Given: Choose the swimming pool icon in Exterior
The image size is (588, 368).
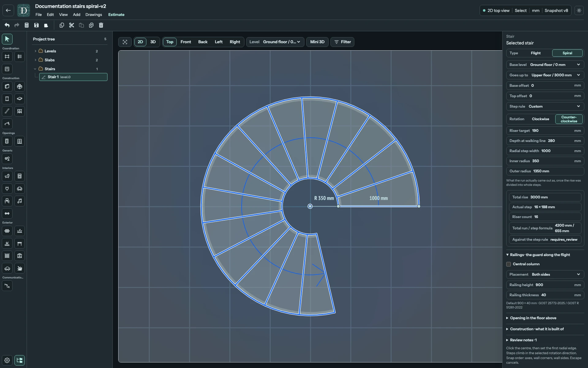Looking at the screenshot, I should [7, 243].
